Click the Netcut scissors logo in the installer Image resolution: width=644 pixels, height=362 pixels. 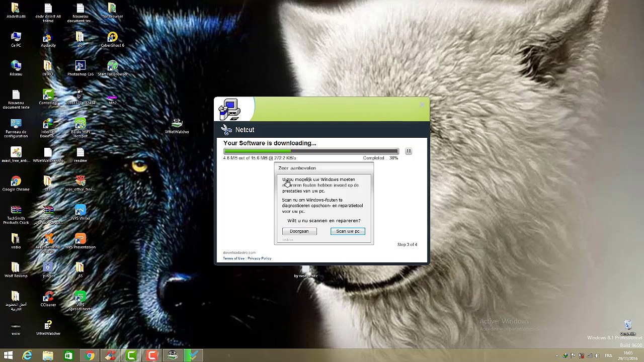tap(227, 130)
